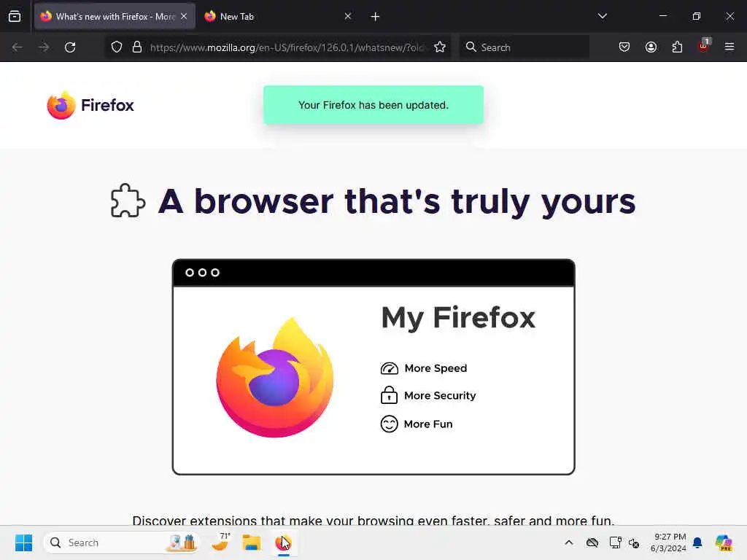Open the tracking protection shield panel
The height and width of the screenshot is (560, 747).
[x=117, y=47]
